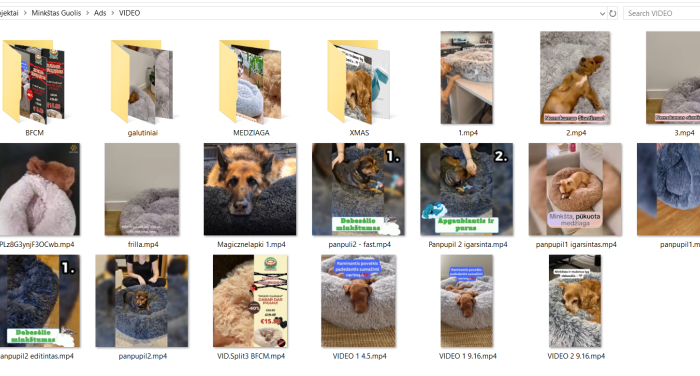Open the BFCM folder
The height and width of the screenshot is (376, 700).
click(34, 81)
